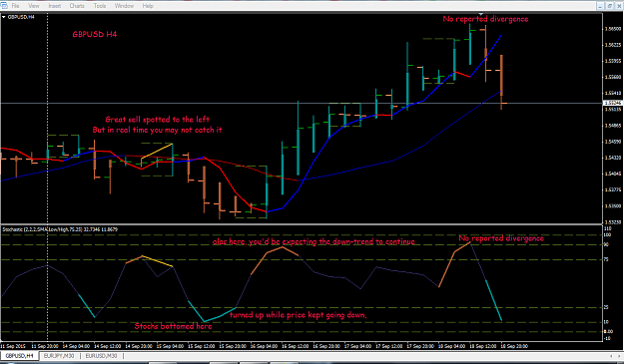
Task: Click the highlighted current price label on axis
Action: point(612,103)
